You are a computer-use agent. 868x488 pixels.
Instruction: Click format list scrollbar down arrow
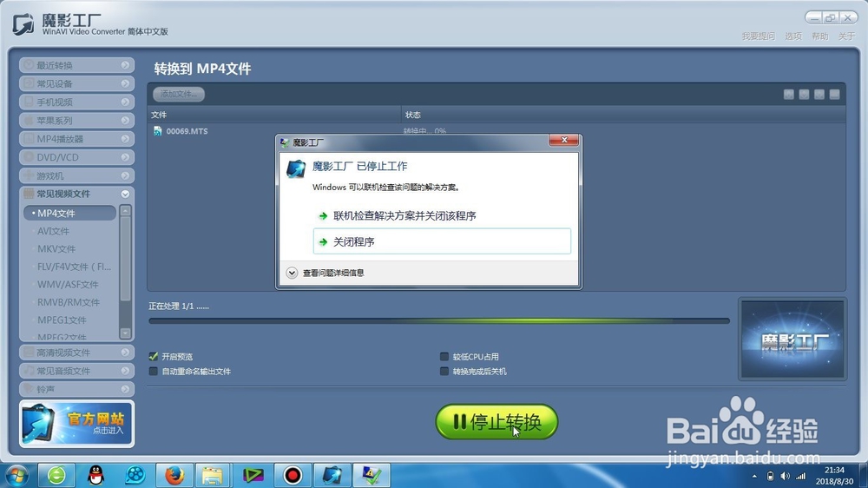[x=126, y=333]
